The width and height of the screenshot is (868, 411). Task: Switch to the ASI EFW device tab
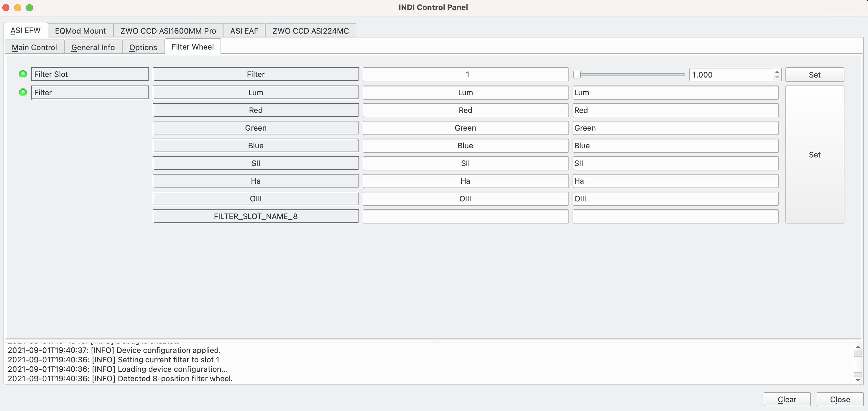click(26, 30)
